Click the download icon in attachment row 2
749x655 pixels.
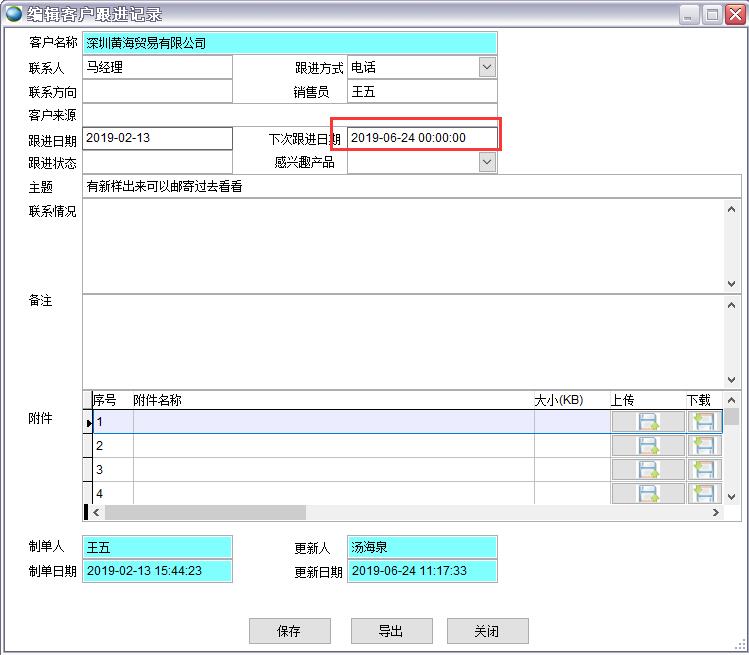click(x=705, y=446)
